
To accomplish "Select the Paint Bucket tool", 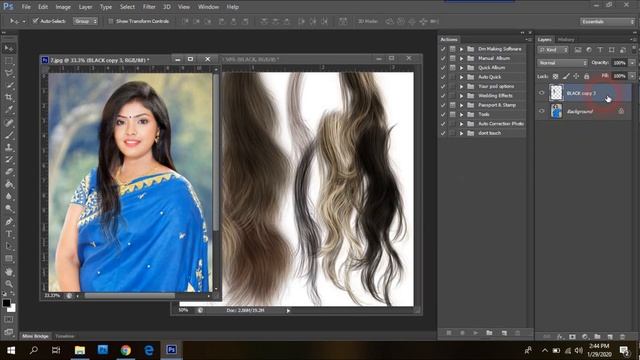I will [x=9, y=184].
